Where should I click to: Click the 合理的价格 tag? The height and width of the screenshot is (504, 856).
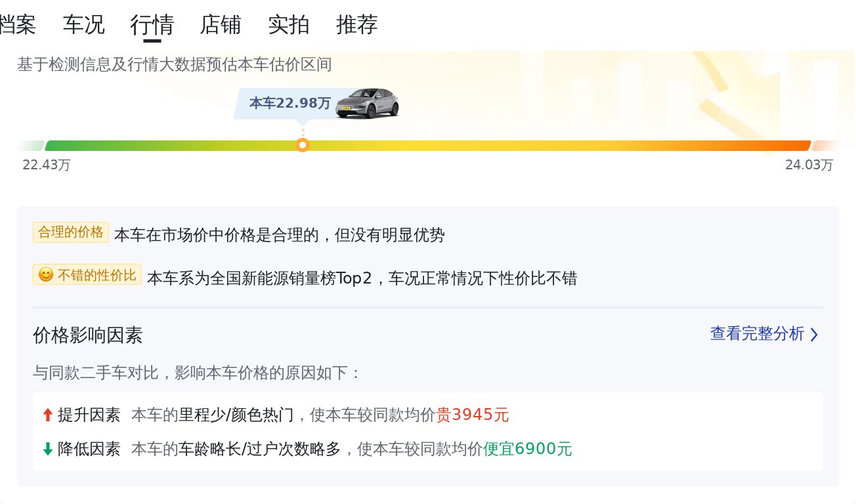click(71, 232)
